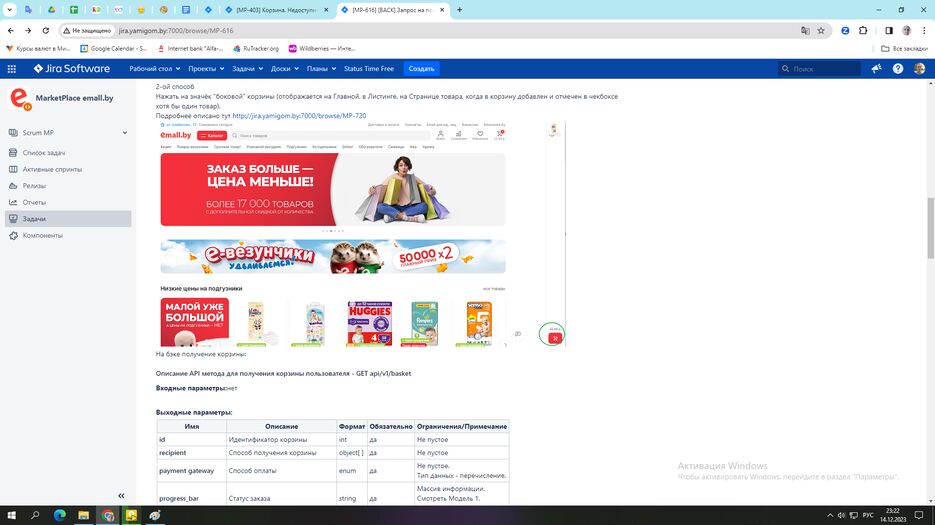Screen dimensions: 935x525
Task: Click the Создать button
Action: tap(421, 69)
